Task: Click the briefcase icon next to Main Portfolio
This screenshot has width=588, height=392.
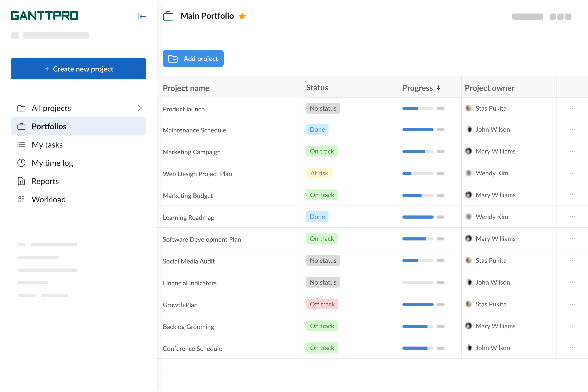Action: pyautogui.click(x=168, y=16)
